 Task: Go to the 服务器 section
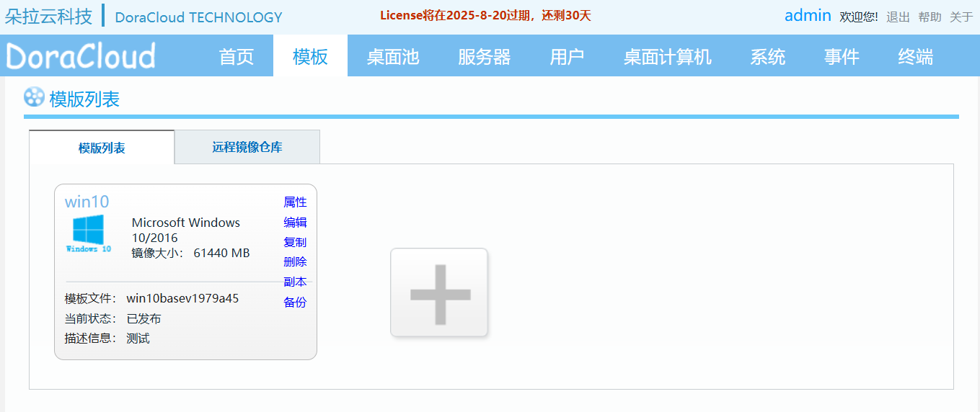(484, 56)
